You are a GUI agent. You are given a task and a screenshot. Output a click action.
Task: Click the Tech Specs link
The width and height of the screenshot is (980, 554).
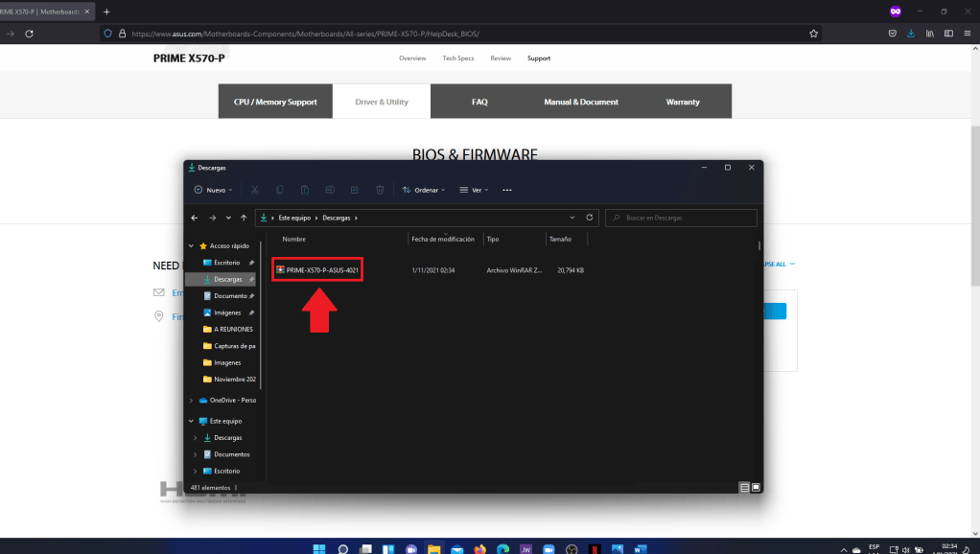pos(457,58)
